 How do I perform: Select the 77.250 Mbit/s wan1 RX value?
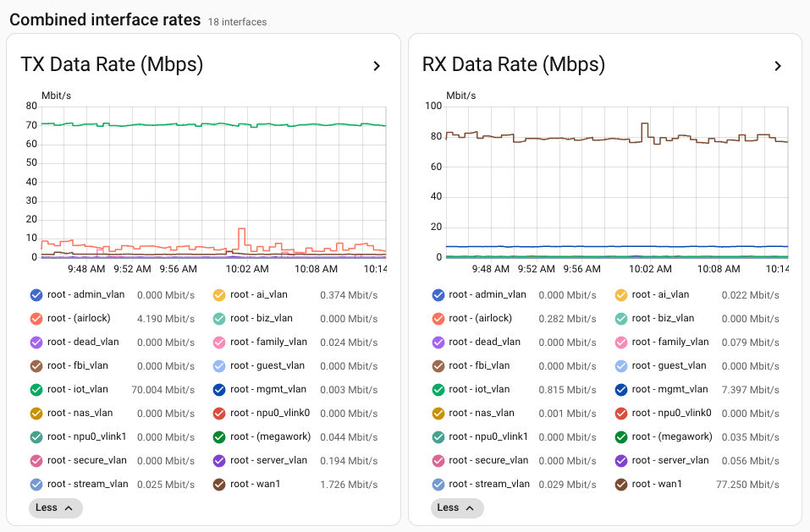click(747, 485)
